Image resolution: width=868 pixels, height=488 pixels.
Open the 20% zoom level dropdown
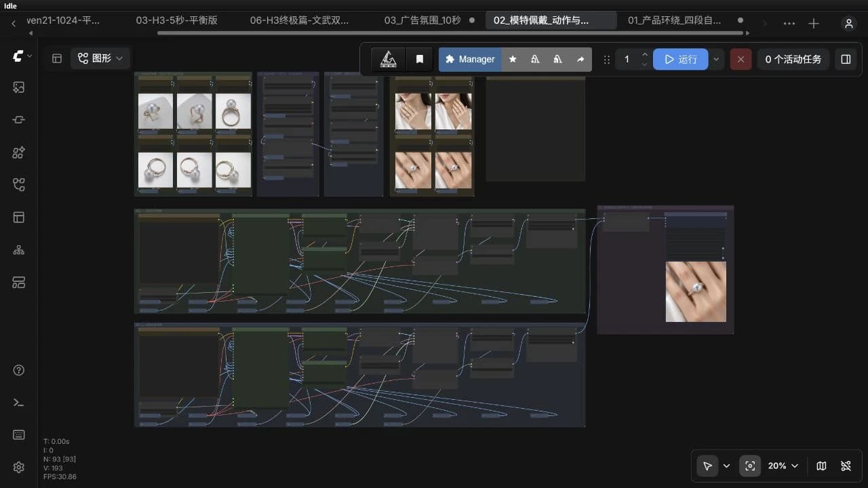tap(783, 466)
